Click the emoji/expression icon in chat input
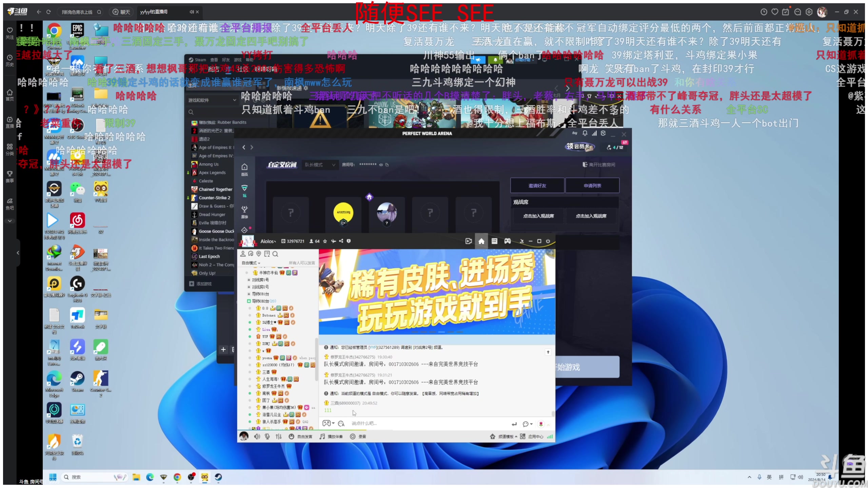 (340, 424)
